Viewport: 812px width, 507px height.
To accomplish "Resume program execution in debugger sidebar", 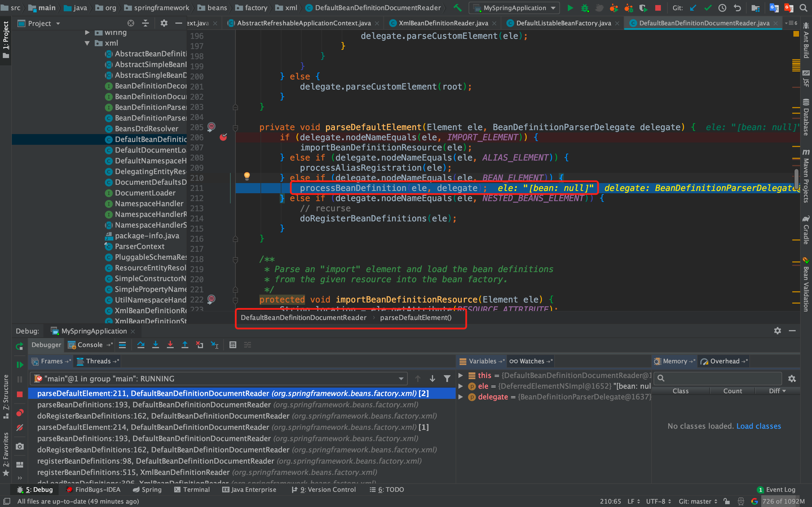I will pyautogui.click(x=19, y=365).
